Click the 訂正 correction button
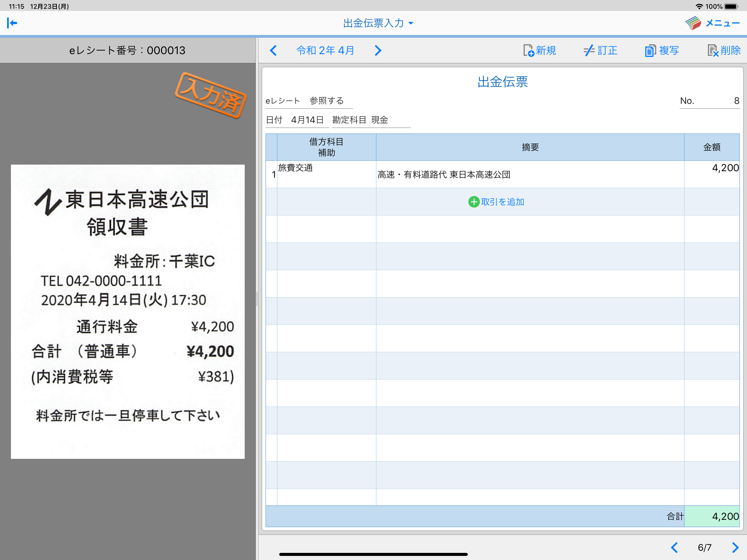This screenshot has width=747, height=560. coord(600,50)
